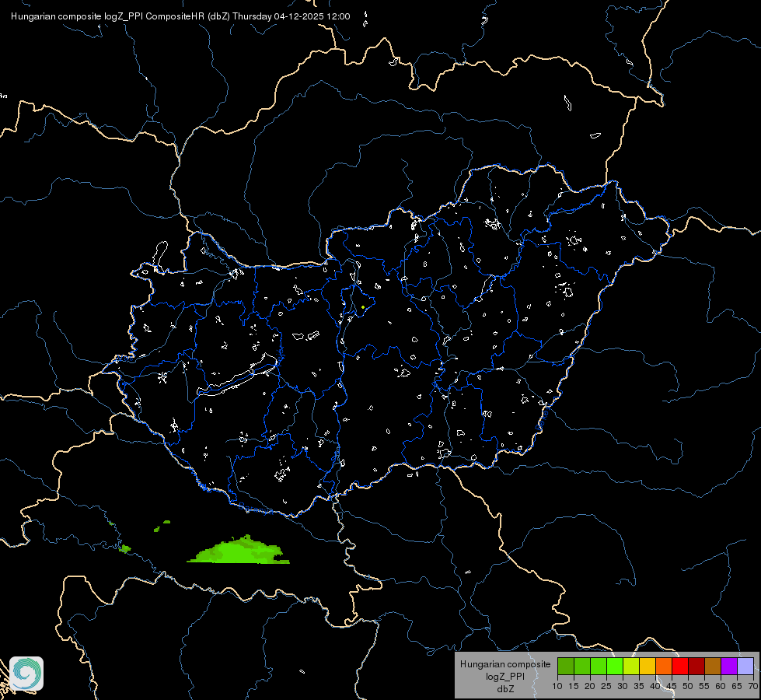Click the map title text at top-left

coord(180,16)
